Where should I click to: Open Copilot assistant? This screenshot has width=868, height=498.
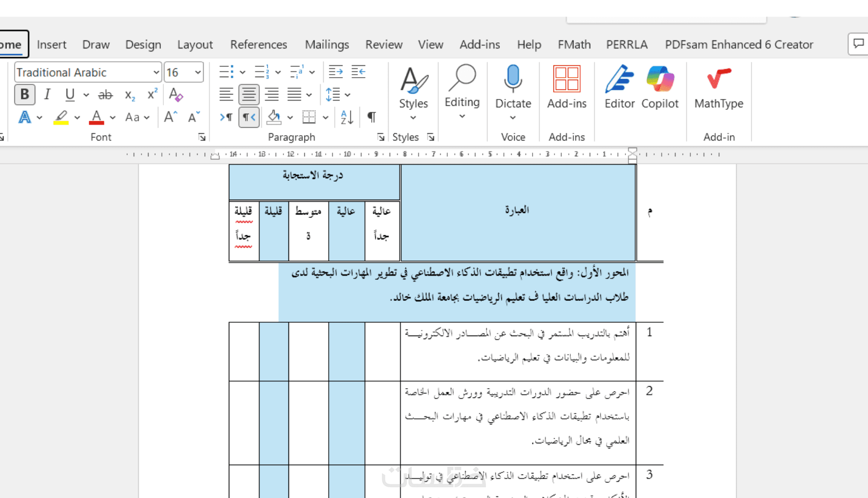point(660,87)
